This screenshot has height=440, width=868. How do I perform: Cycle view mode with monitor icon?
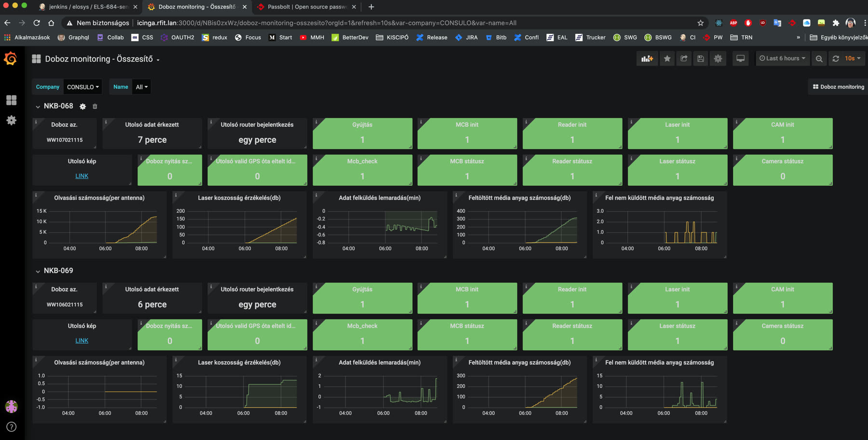[x=740, y=58]
